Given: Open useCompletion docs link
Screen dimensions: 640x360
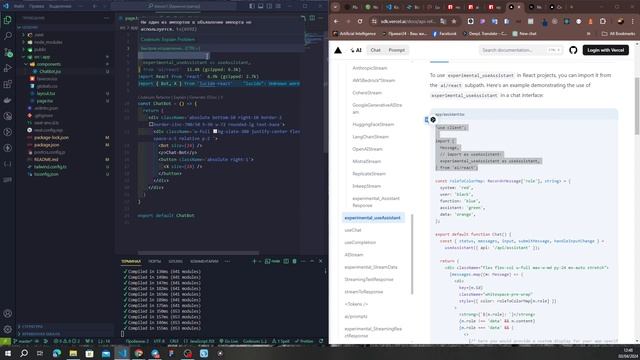Looking at the screenshot, I should pos(360,242).
